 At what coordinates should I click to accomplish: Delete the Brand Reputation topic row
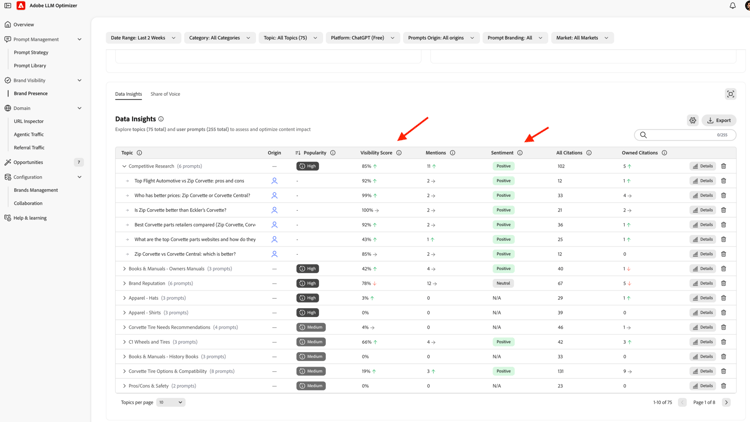[x=723, y=284]
